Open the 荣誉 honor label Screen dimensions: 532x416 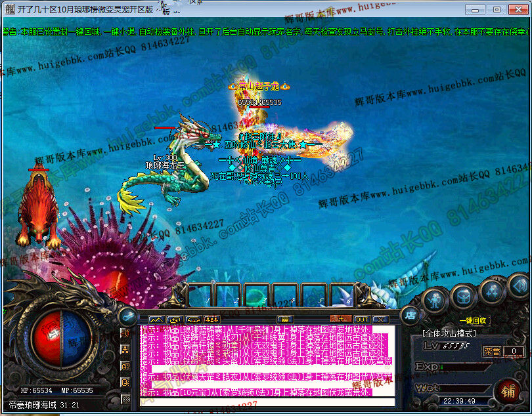click(492, 351)
